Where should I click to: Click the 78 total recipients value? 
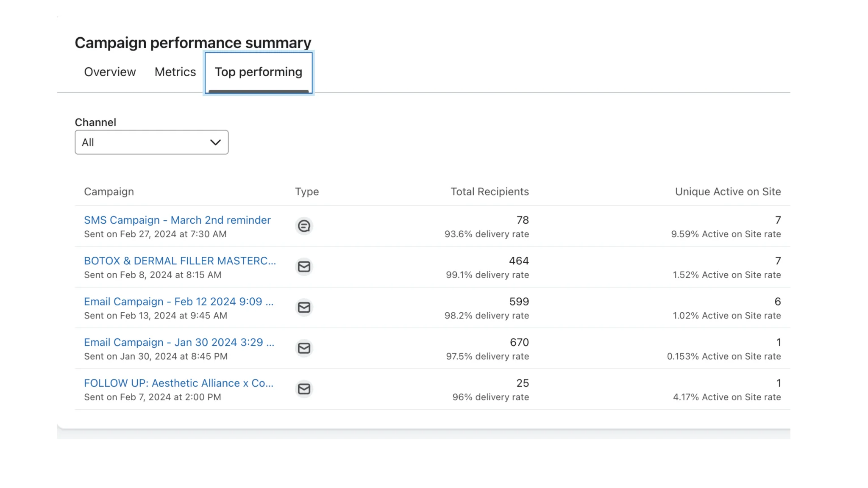point(523,220)
